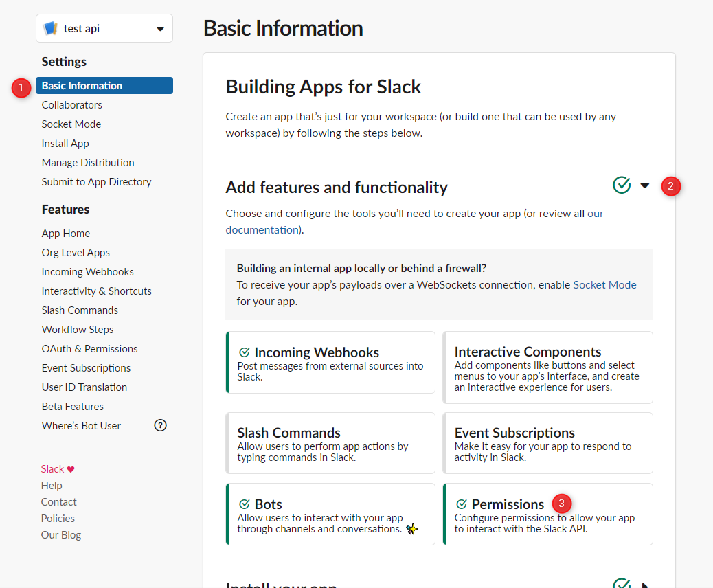Click the Slack footer link
The width and height of the screenshot is (713, 588).
pos(57,469)
